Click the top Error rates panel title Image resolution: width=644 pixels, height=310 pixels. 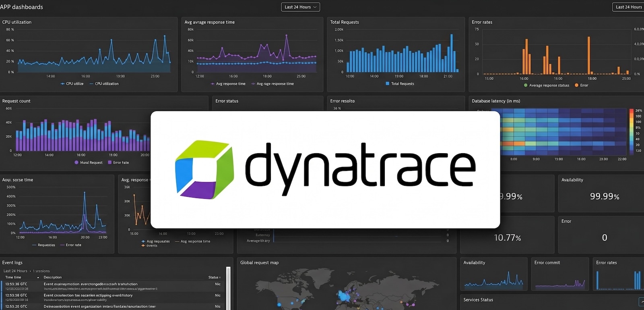tap(482, 22)
